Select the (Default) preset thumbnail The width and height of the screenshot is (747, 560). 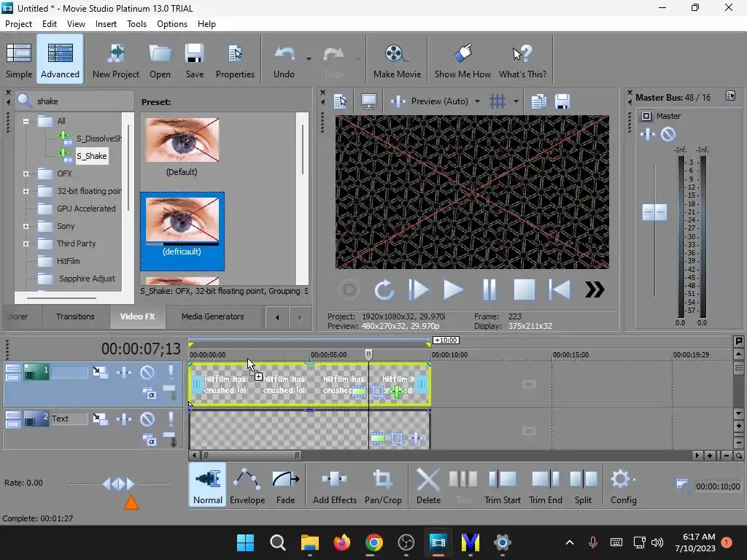click(182, 140)
